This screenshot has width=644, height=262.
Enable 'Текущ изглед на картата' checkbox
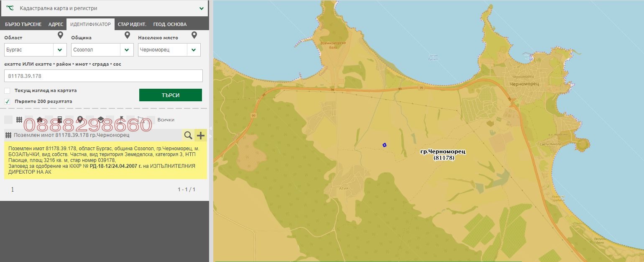[x=7, y=91]
